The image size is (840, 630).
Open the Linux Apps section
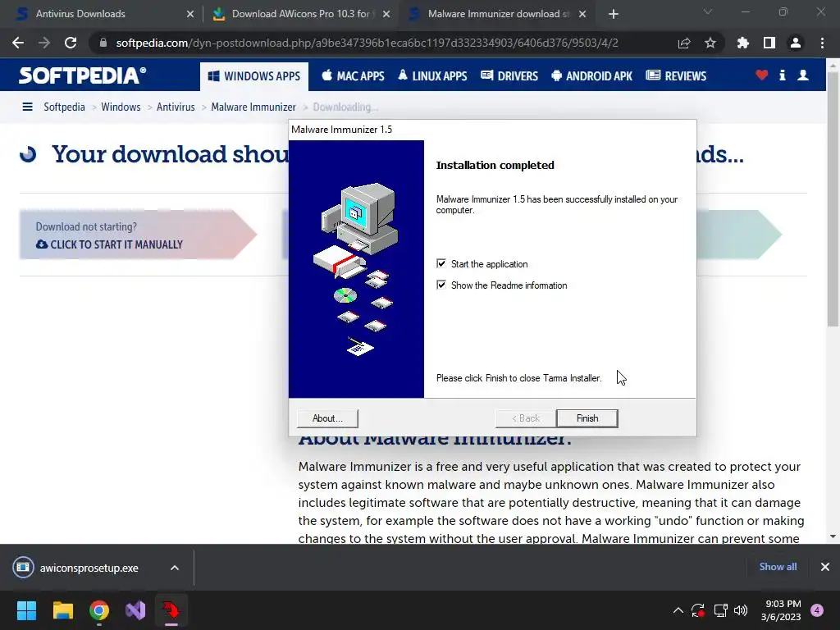tap(432, 76)
